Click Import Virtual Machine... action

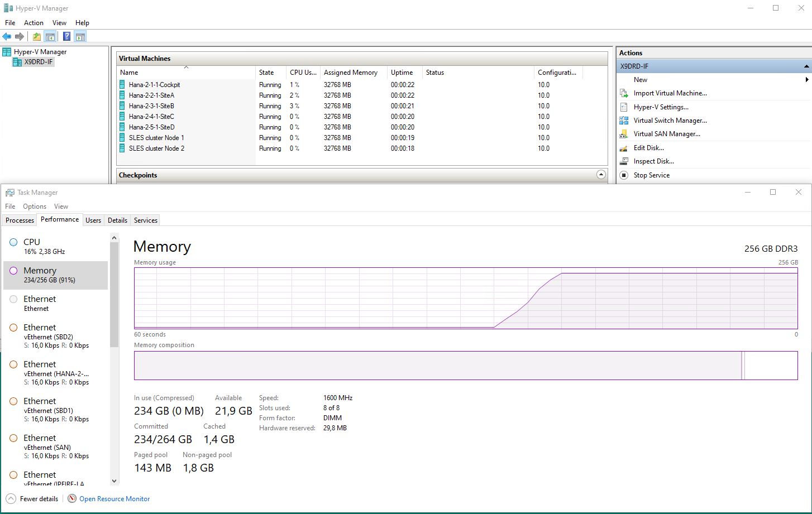coord(670,93)
